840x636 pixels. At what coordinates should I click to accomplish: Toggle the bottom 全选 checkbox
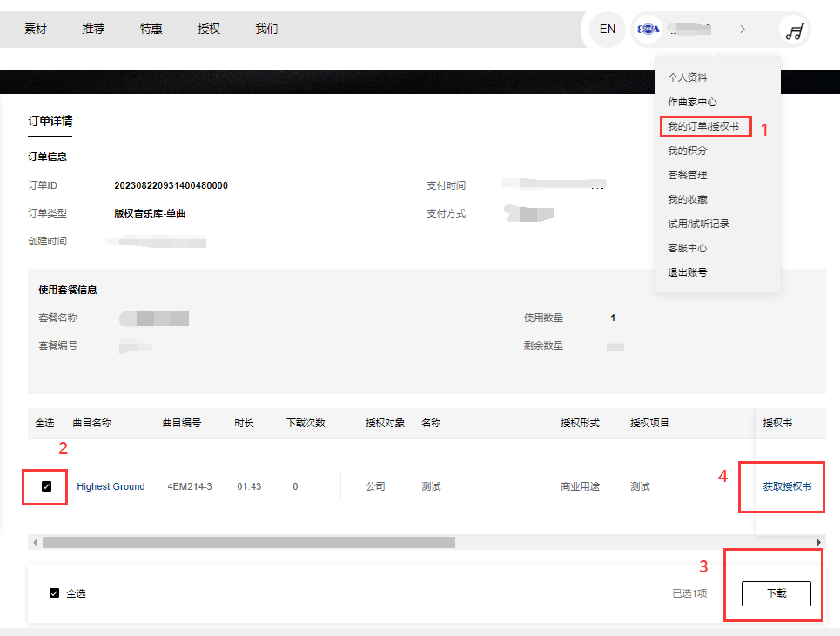pos(55,593)
